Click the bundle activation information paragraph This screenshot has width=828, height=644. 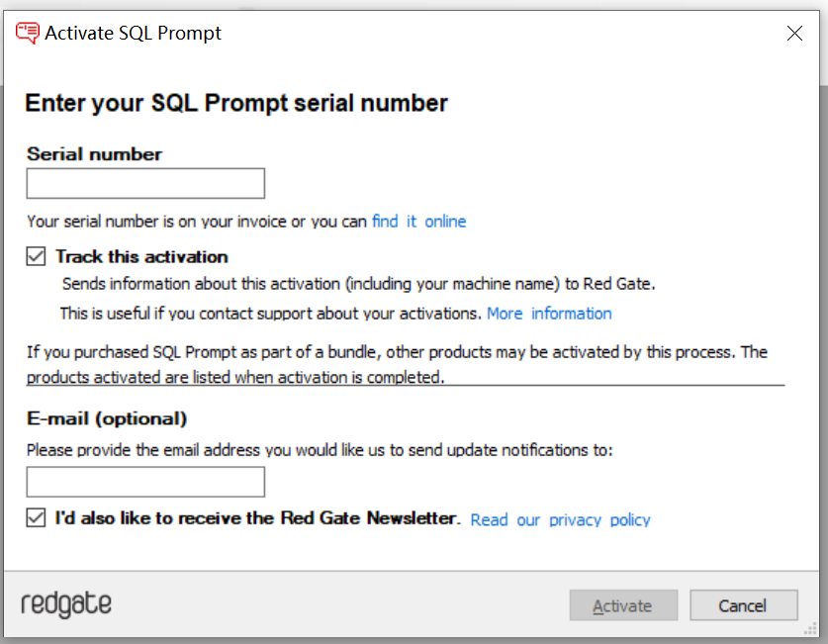[x=397, y=364]
